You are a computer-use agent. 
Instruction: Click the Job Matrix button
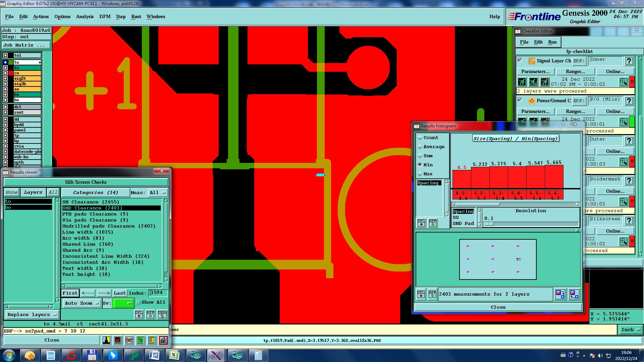pos(26,45)
